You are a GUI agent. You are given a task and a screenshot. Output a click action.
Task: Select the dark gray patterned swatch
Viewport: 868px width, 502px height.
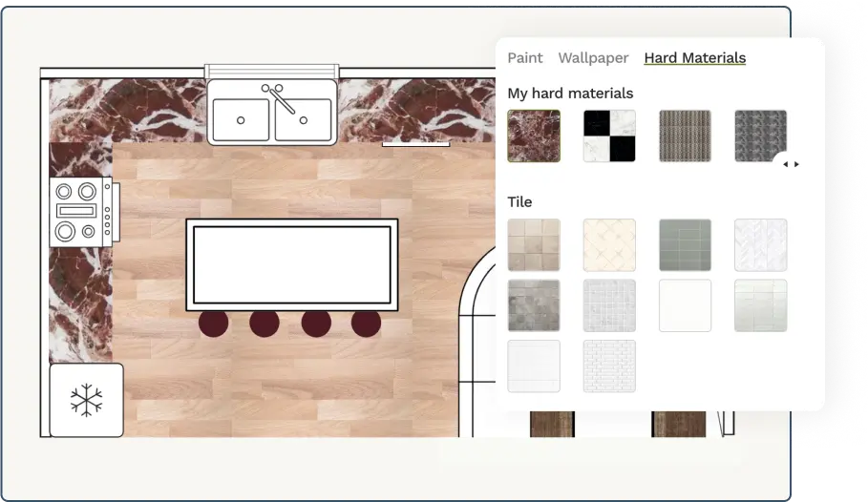tap(760, 136)
